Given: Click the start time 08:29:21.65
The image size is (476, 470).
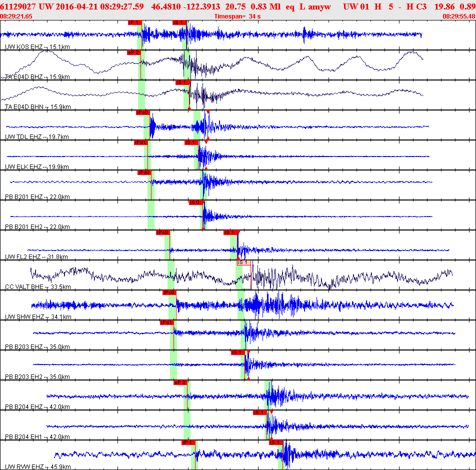Looking at the screenshot, I should click(16, 16).
